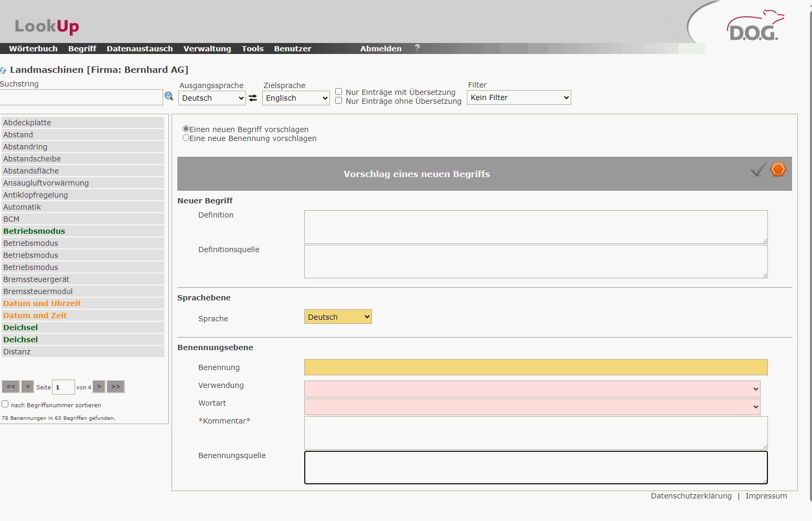The image size is (812, 521).
Task: Open the Ausgangssprache dropdown
Action: point(212,98)
